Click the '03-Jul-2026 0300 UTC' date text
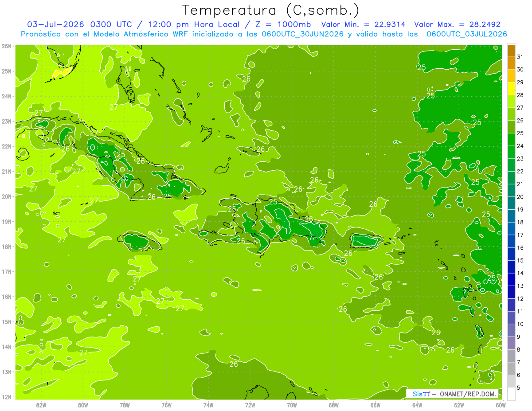 (x=79, y=24)
